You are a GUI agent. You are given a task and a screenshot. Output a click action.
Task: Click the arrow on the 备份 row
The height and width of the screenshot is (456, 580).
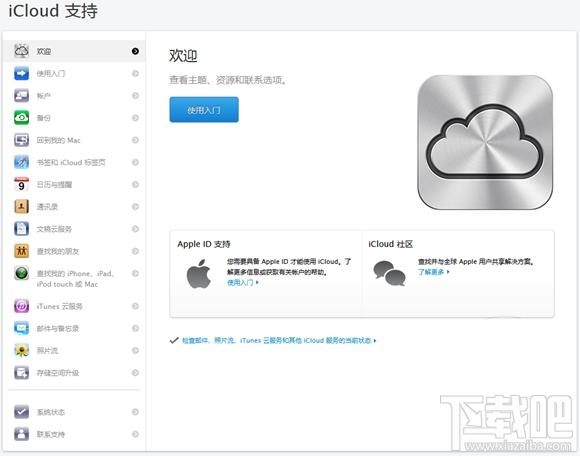[x=135, y=118]
